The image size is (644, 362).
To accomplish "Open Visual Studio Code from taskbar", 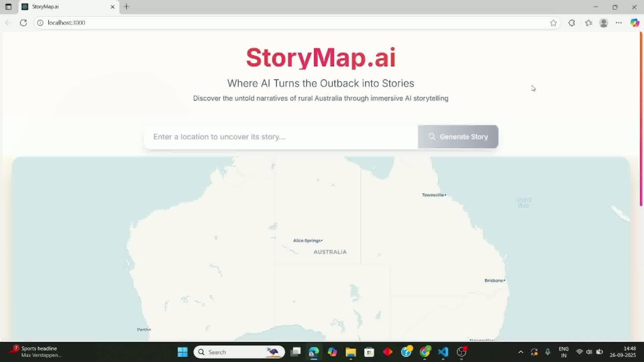I will tap(443, 352).
